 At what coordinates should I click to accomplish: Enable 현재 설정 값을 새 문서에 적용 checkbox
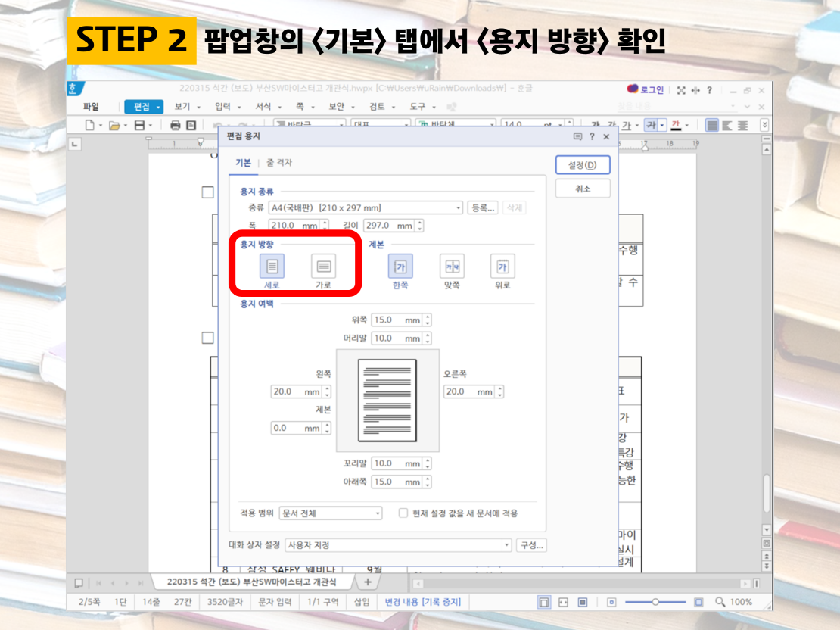click(403, 513)
